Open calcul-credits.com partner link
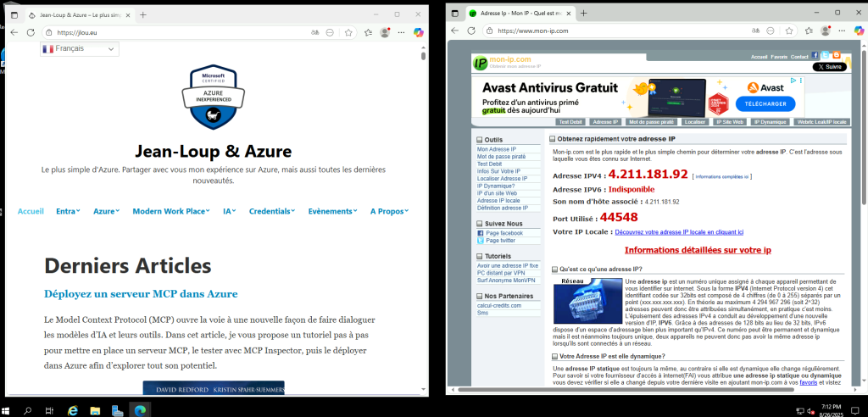Viewport: 868px width, 417px height. click(498, 305)
